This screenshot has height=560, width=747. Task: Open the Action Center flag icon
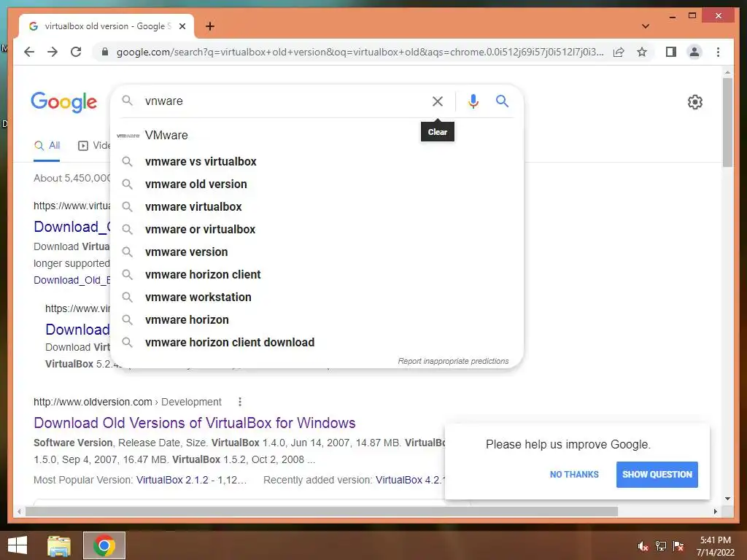pos(678,546)
